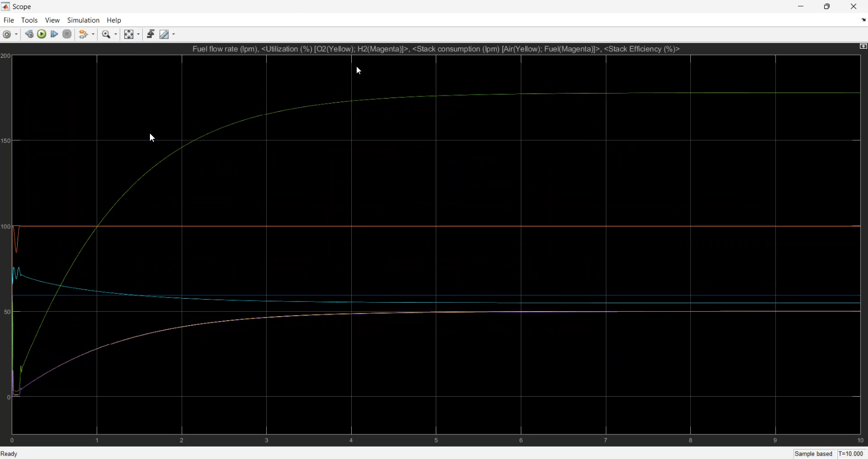
Task: Select the Zoom magnifier tool
Action: (x=106, y=34)
